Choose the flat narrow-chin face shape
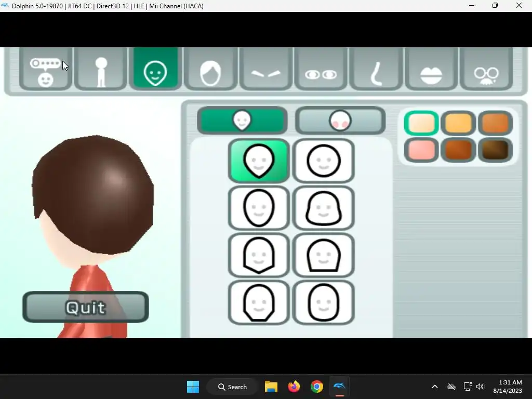Screen dimensions: 532x399 click(x=259, y=302)
